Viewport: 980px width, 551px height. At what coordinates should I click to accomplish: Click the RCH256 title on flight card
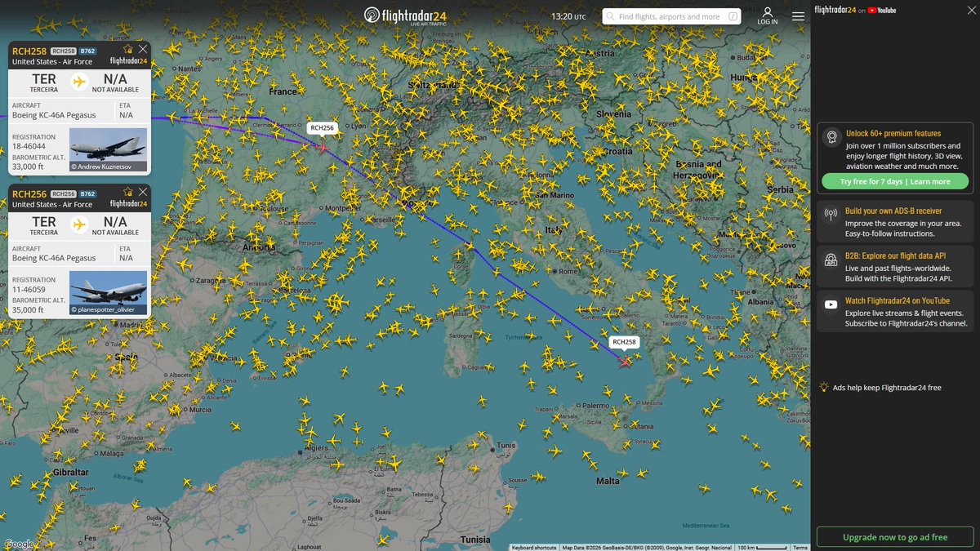[x=29, y=194]
